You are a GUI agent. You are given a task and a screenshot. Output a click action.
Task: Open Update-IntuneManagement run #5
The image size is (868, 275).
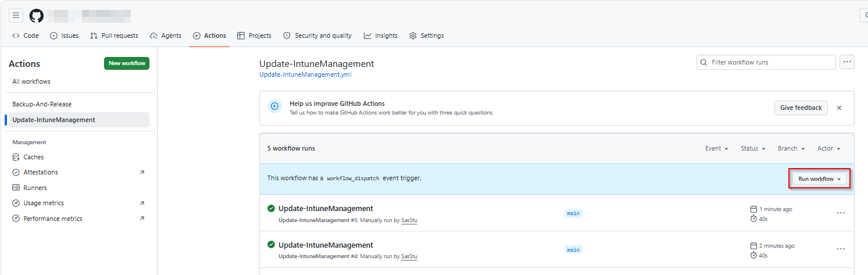click(x=326, y=208)
